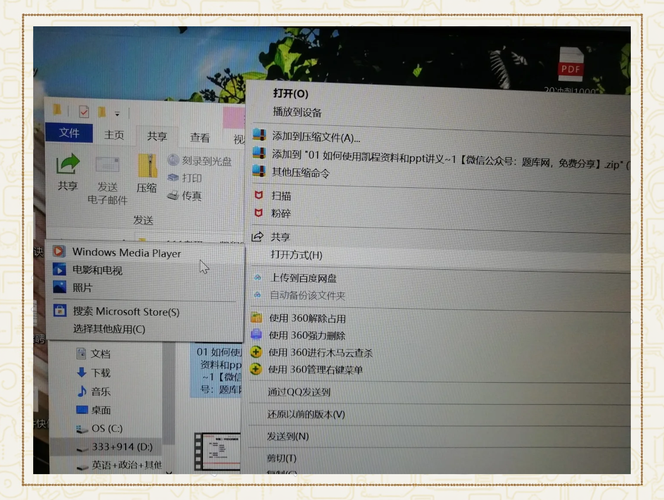The width and height of the screenshot is (664, 500).
Task: Choose 电影和电视 (Movies & TV) app
Action: click(x=145, y=270)
